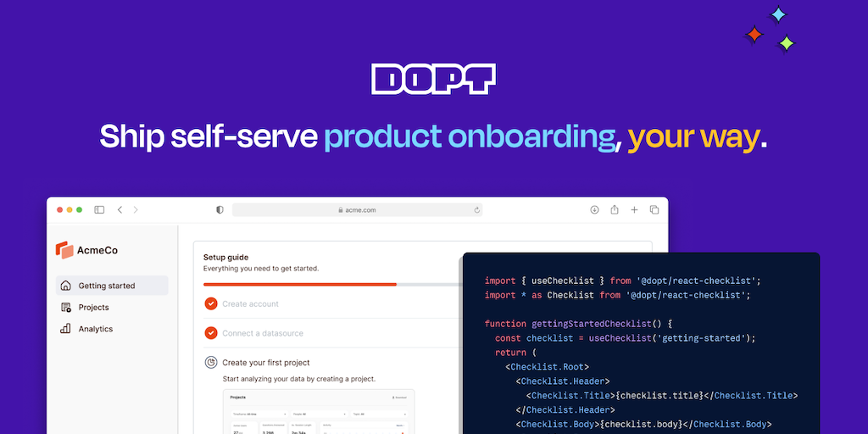Screen dimensions: 868x434
Task: Click the opening <Checklist.Root> tag line
Action: pos(547,367)
